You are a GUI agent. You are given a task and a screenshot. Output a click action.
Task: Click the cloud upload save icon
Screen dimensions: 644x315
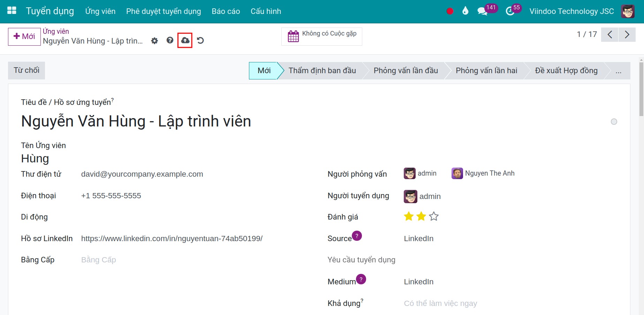pyautogui.click(x=185, y=40)
